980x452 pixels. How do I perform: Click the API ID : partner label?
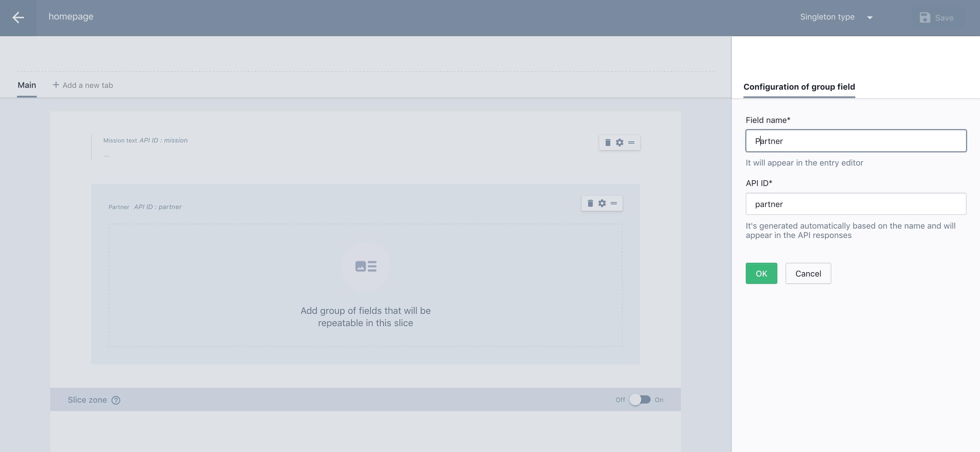point(157,207)
